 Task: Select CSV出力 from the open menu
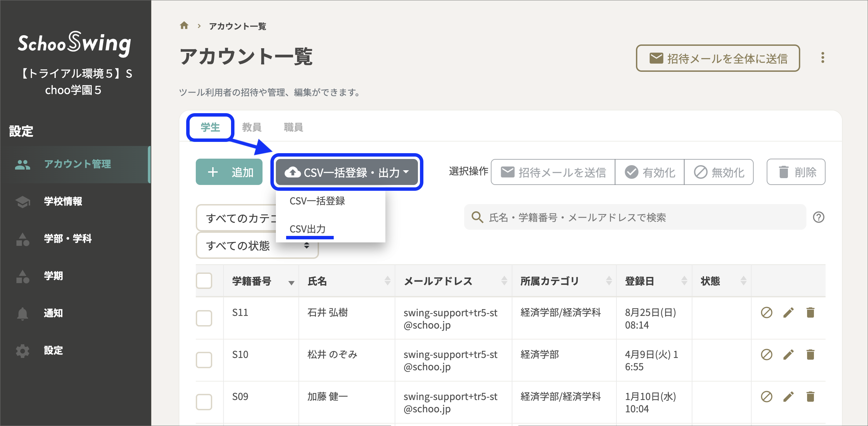[x=308, y=229]
